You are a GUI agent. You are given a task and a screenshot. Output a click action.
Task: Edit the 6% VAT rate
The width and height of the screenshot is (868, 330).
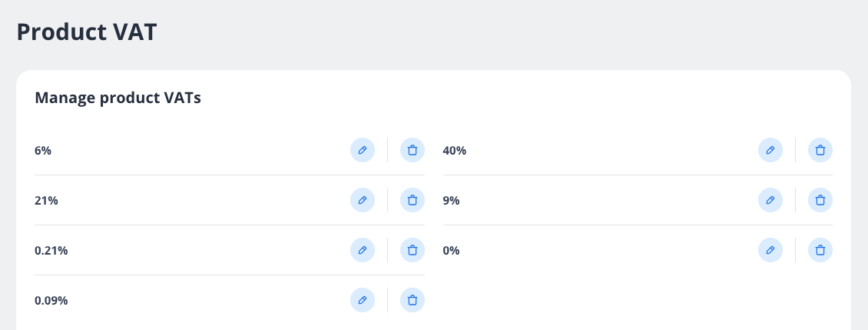(363, 150)
